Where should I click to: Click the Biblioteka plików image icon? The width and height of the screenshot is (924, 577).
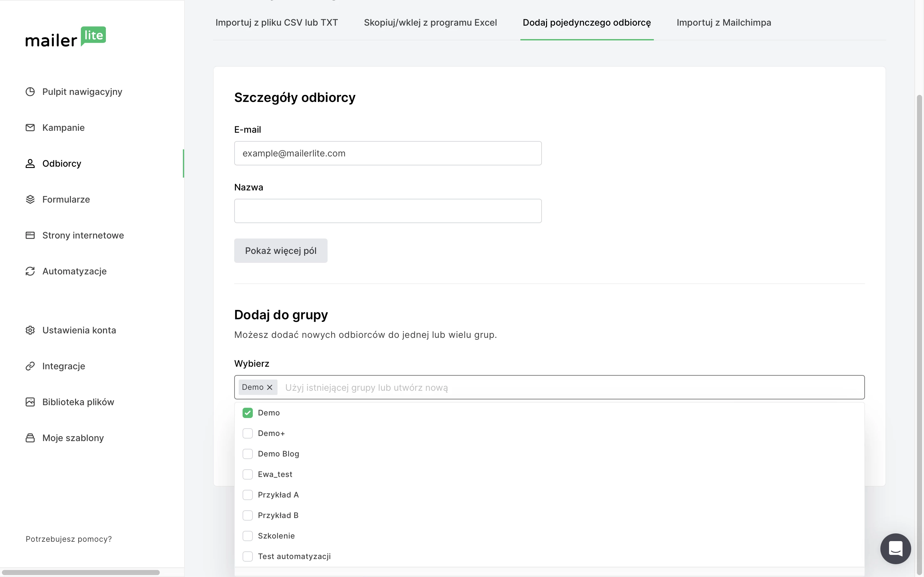[x=30, y=402]
